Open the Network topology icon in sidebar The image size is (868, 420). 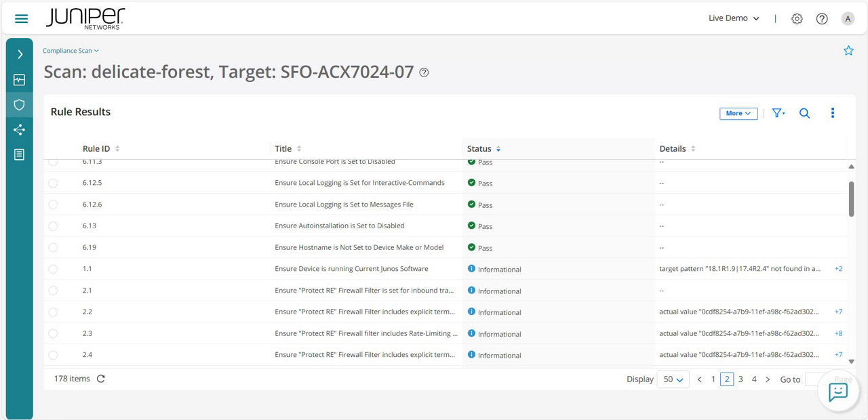coord(20,129)
